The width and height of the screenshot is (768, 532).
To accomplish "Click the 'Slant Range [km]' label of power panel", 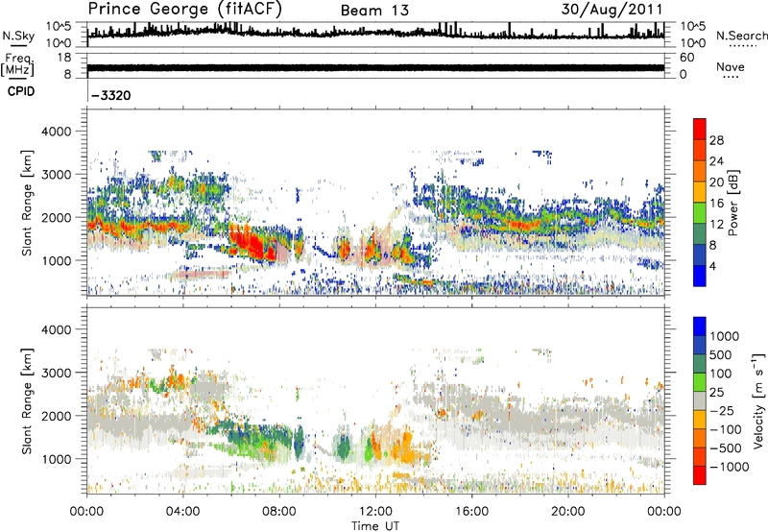I will (27, 203).
